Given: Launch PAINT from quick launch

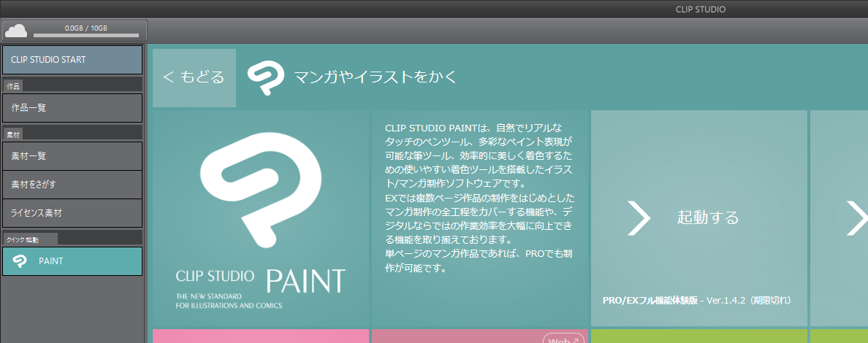Looking at the screenshot, I should (x=72, y=261).
